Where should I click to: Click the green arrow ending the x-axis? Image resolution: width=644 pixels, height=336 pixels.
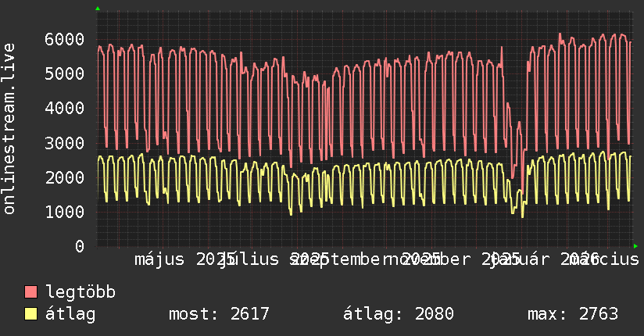[x=635, y=246]
